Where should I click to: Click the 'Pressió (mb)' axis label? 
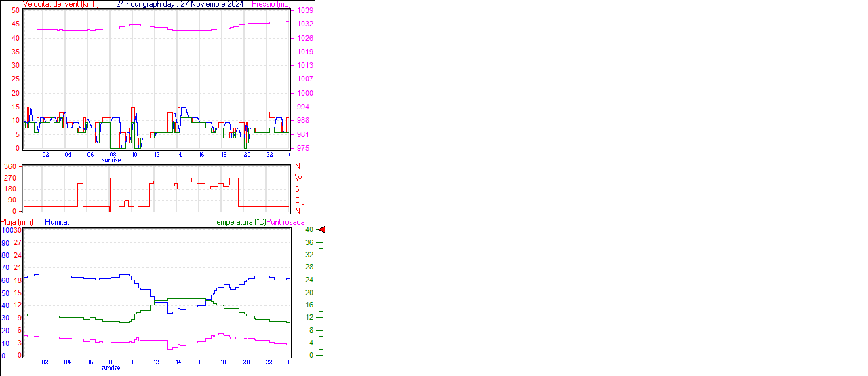pyautogui.click(x=271, y=4)
